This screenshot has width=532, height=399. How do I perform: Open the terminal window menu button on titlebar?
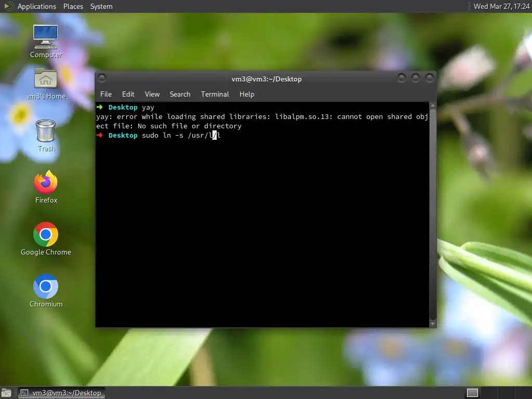102,78
